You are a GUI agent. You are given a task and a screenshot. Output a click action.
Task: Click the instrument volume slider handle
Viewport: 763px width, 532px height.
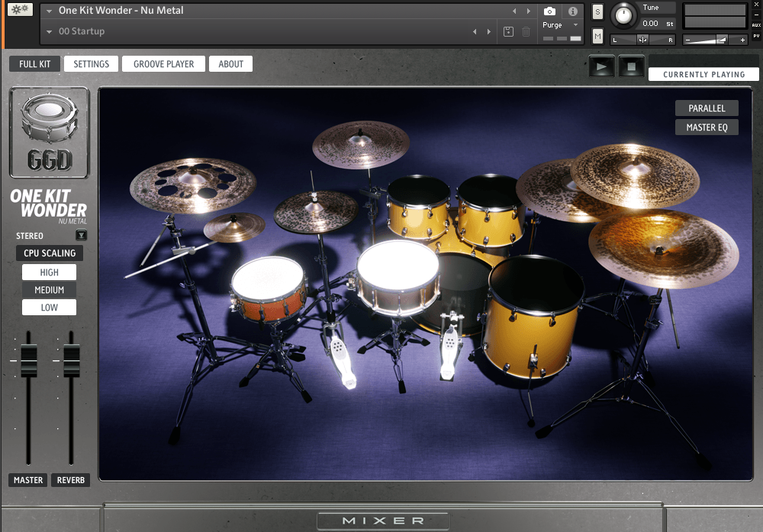[x=722, y=40]
